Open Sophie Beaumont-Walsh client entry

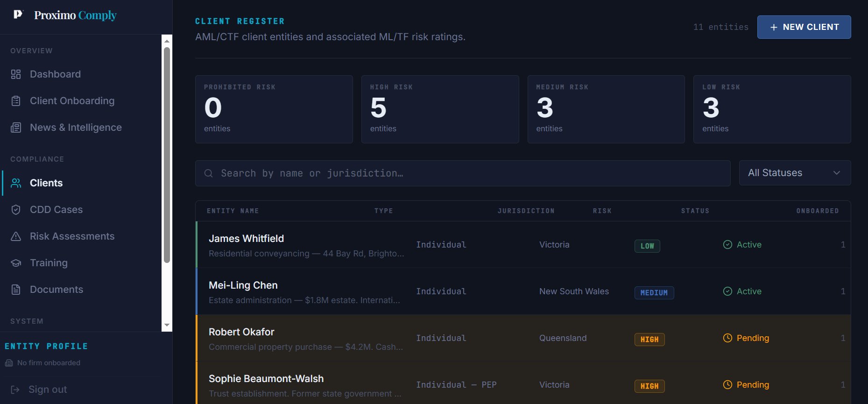click(x=523, y=383)
